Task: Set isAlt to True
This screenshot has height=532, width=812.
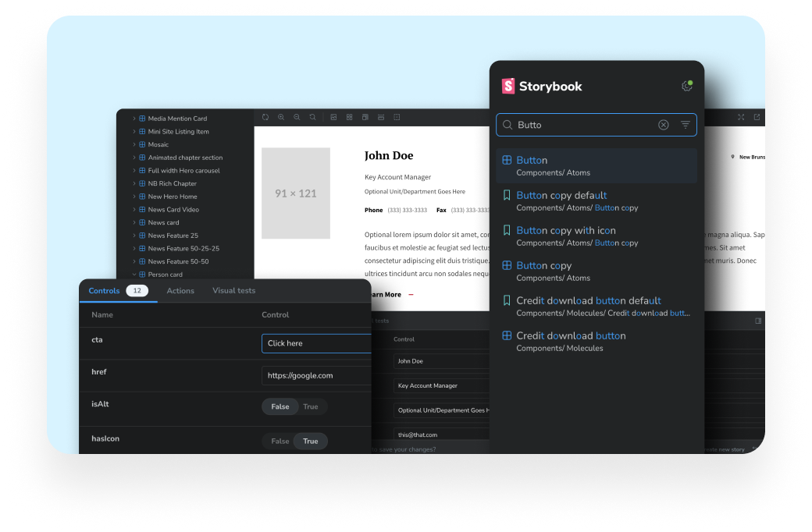Action: [311, 406]
